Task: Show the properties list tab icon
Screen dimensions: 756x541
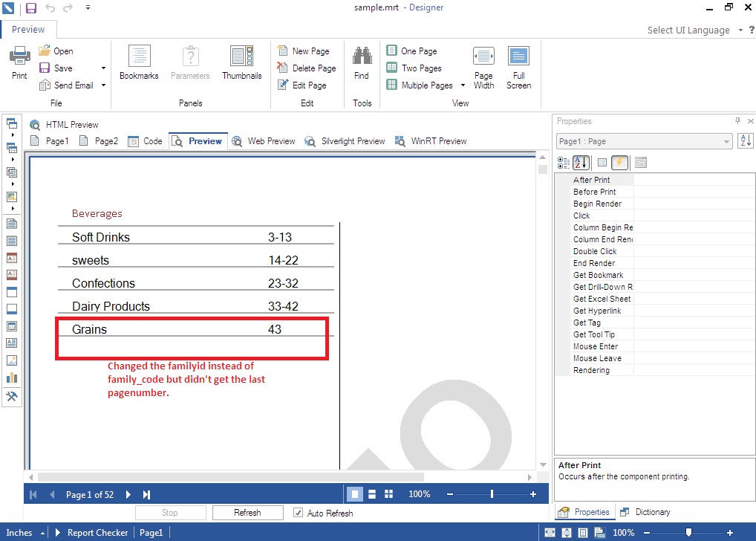Action: [x=602, y=163]
